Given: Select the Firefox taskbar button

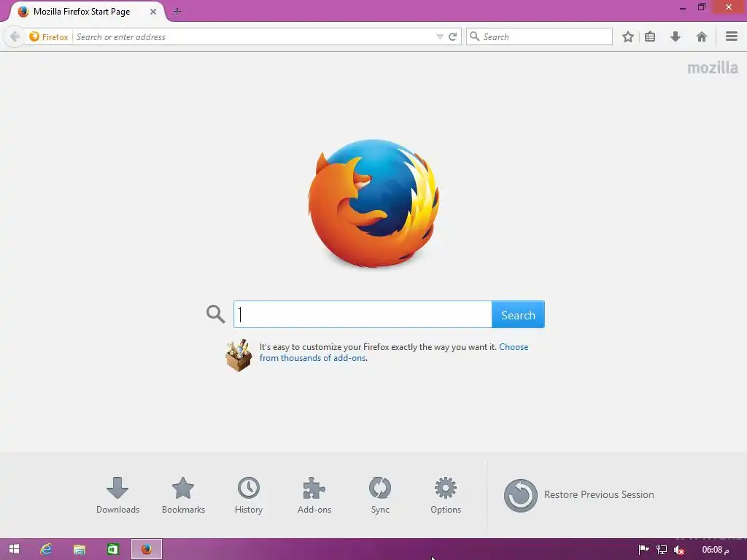Looking at the screenshot, I should 146,549.
